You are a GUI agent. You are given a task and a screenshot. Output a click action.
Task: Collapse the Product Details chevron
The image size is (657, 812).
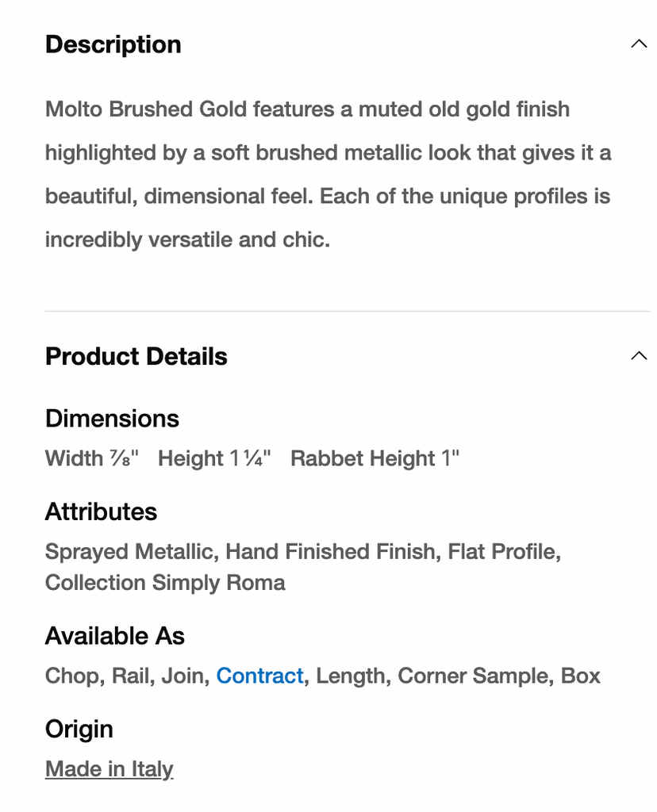[638, 356]
